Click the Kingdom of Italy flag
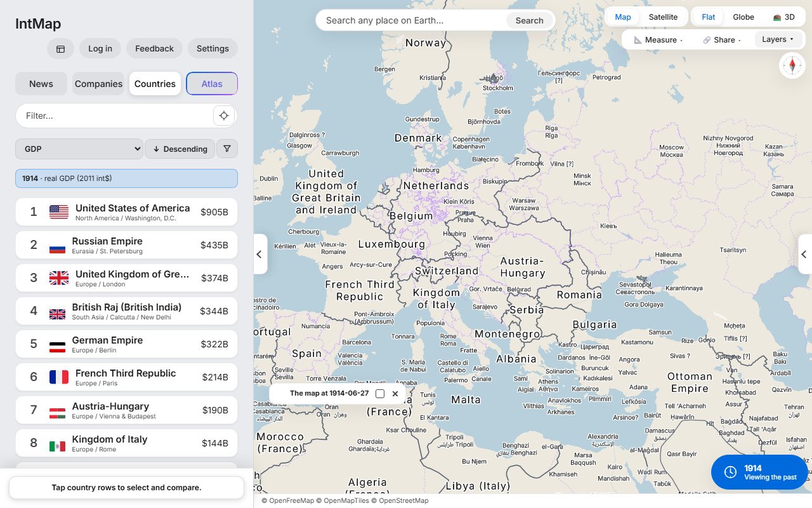 [x=58, y=446]
